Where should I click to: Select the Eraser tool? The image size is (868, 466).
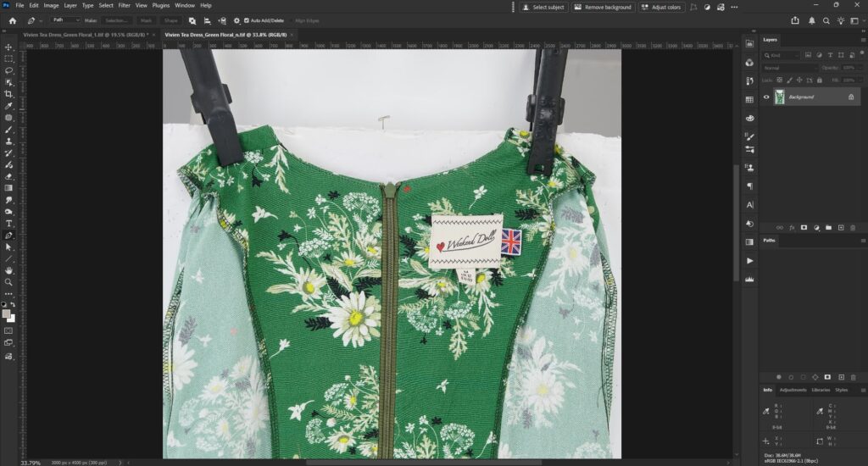coord(8,176)
